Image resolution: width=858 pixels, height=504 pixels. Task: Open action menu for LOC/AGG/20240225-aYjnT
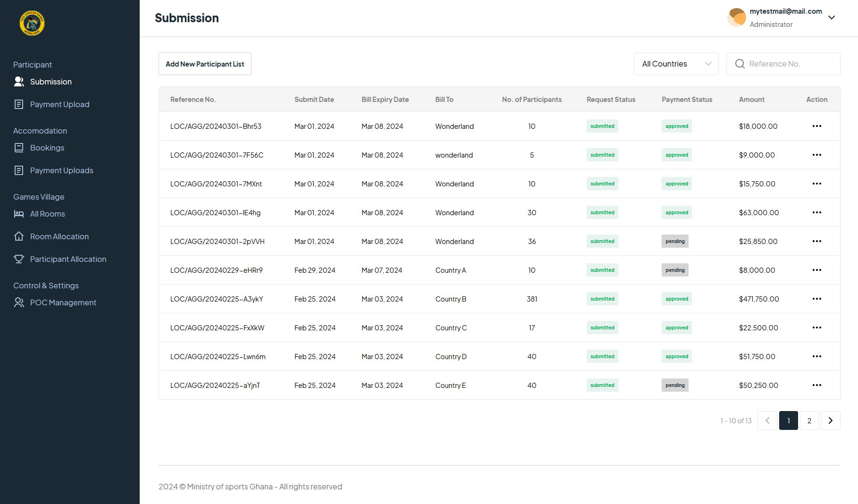817,385
